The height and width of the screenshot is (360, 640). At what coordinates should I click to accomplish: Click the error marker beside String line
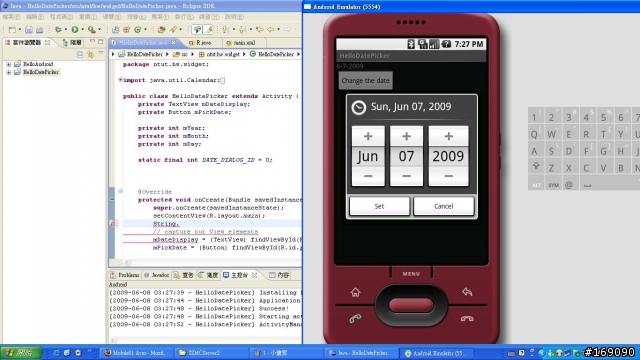(x=113, y=224)
